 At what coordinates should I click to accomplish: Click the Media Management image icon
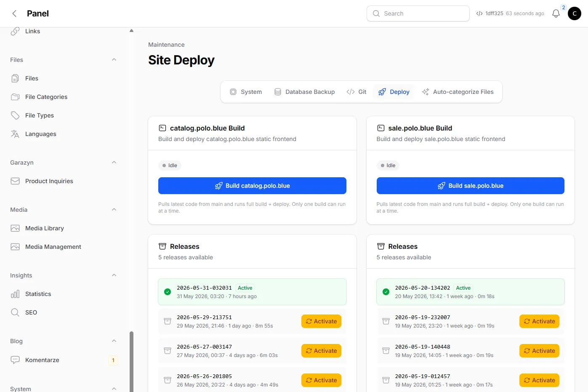pyautogui.click(x=15, y=247)
